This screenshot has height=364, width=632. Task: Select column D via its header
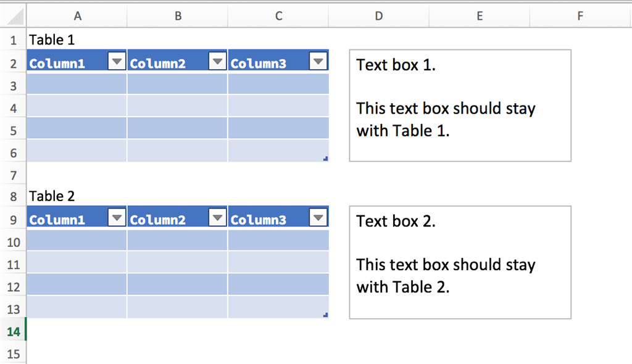pos(378,17)
